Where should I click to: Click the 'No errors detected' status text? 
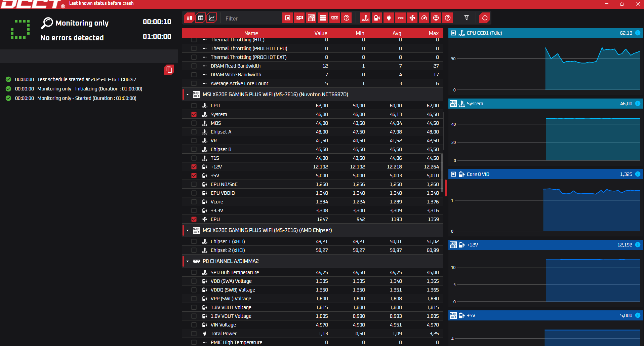point(72,38)
